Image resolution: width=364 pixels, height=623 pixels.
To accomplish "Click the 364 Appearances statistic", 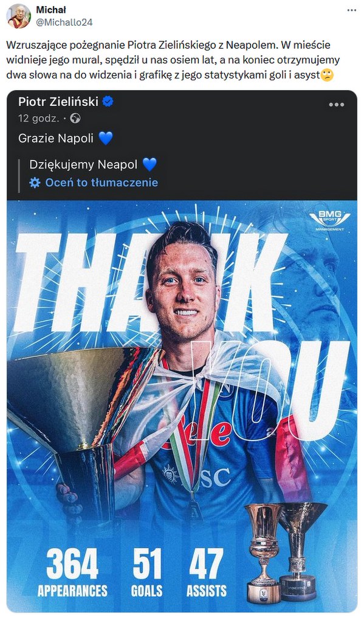I will [x=73, y=573].
